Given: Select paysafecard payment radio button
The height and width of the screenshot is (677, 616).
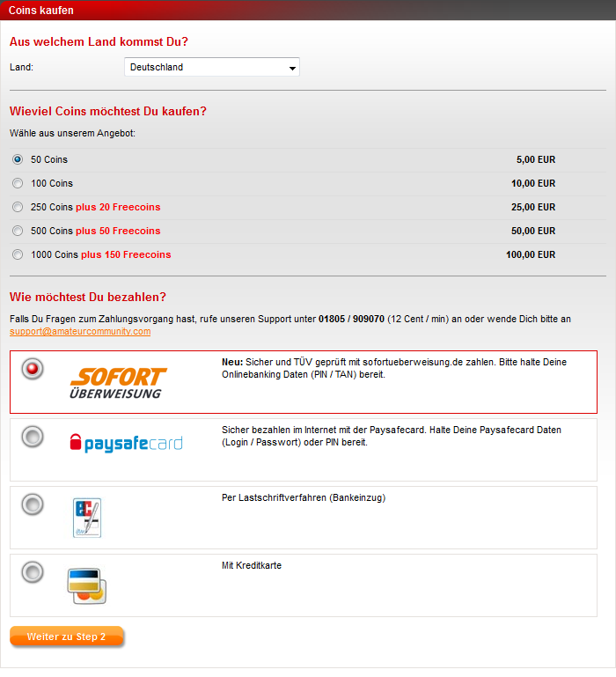Looking at the screenshot, I should [x=33, y=437].
